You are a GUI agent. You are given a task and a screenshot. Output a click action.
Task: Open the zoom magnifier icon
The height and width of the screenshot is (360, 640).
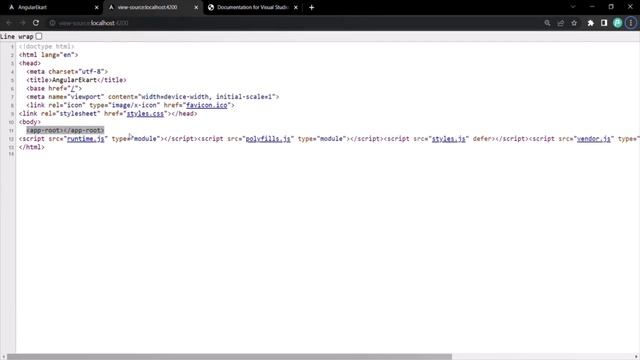(547, 23)
